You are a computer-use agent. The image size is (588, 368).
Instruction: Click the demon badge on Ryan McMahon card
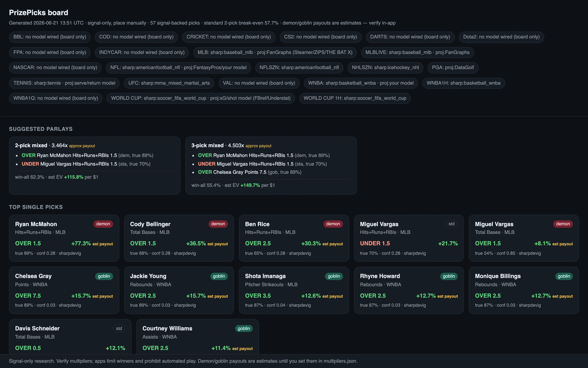click(103, 224)
